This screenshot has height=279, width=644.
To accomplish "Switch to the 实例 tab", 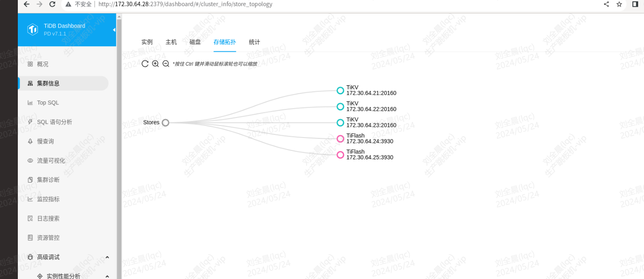I will 147,42.
